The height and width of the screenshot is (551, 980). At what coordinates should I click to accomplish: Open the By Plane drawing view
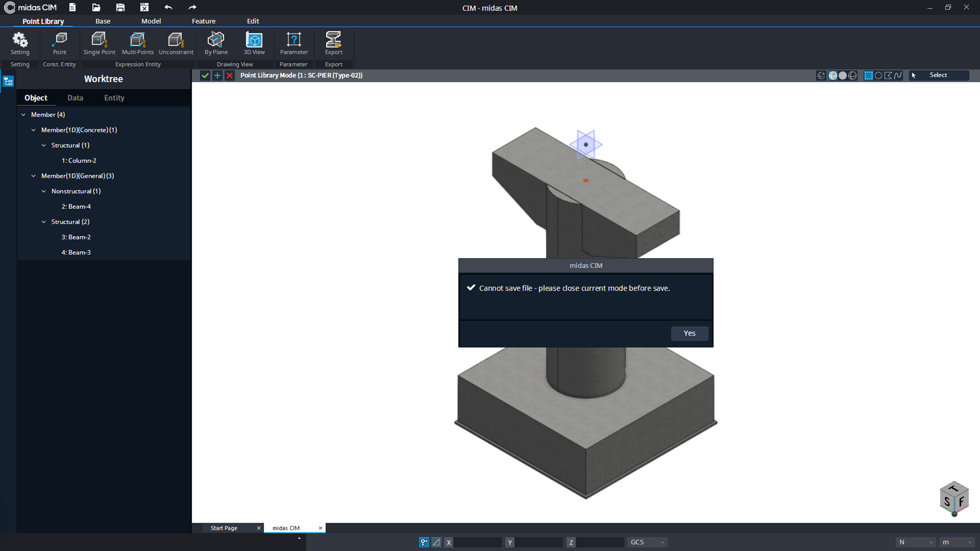click(x=216, y=43)
